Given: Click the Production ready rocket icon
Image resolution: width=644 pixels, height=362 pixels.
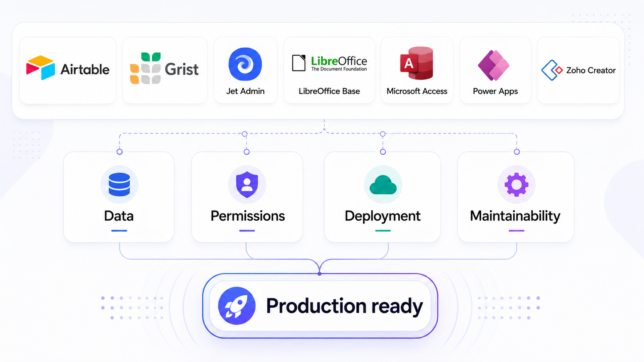Looking at the screenshot, I should click(237, 306).
